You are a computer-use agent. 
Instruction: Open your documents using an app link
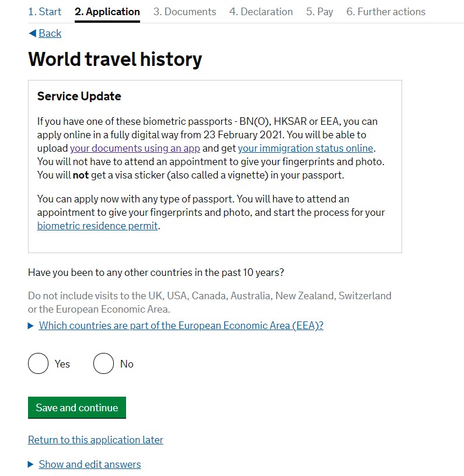click(135, 148)
